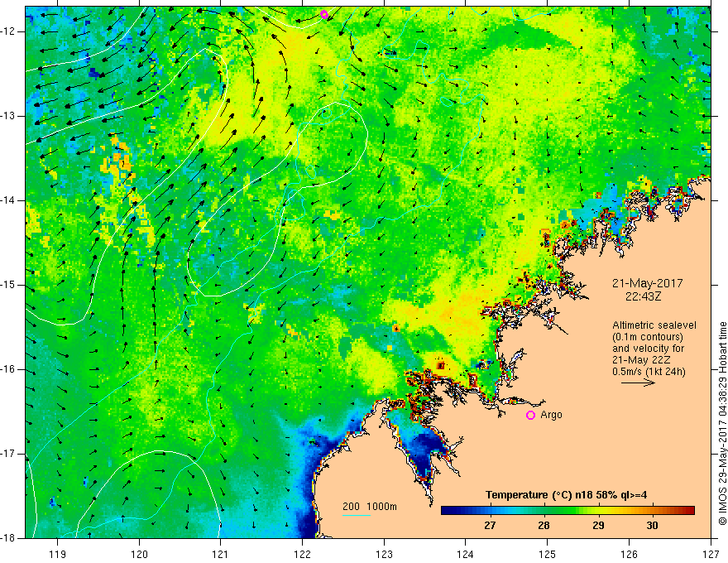This screenshot has height=563, width=728.
Task: Click the magenta Argo float circle at the top edge
Action: coord(324,14)
